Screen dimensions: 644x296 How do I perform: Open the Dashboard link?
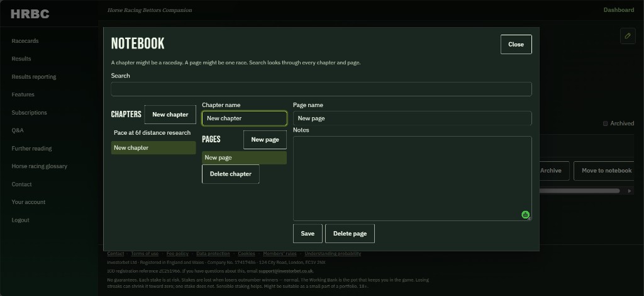619,10
